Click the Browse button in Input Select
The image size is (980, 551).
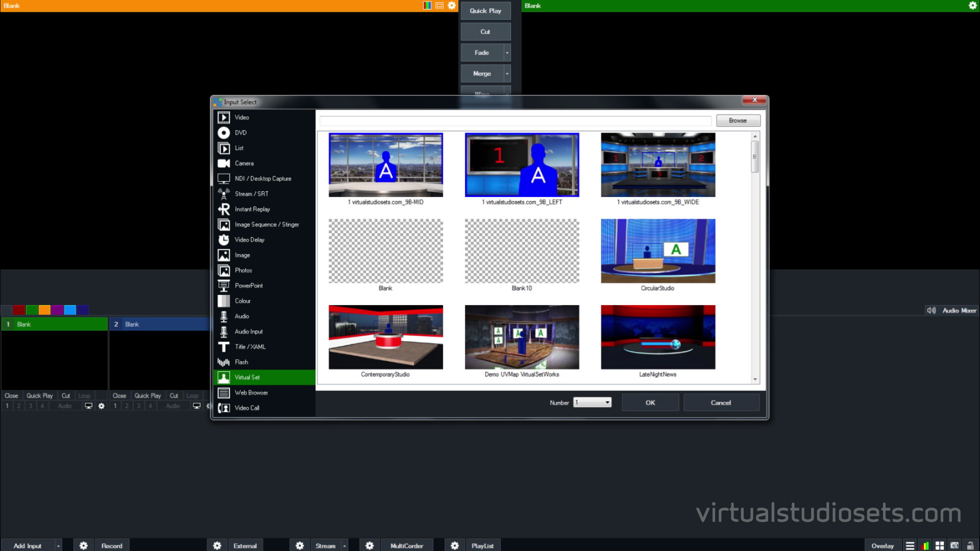(738, 120)
